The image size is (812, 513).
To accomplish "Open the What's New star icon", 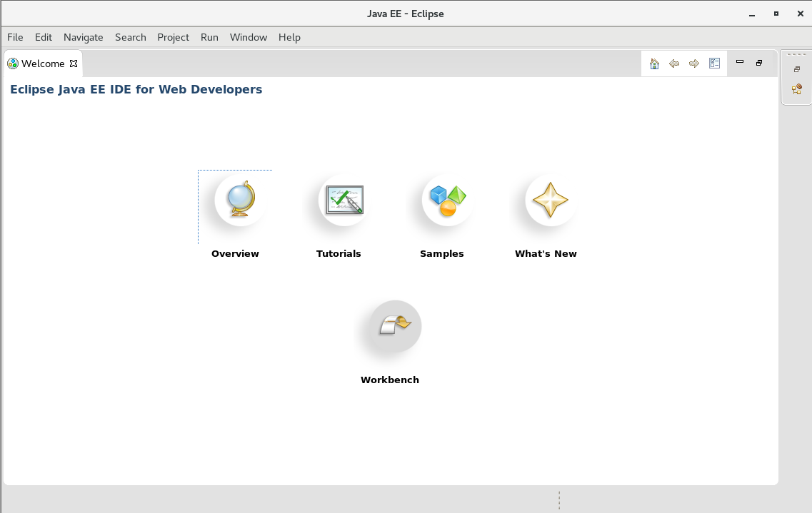I will tap(551, 200).
